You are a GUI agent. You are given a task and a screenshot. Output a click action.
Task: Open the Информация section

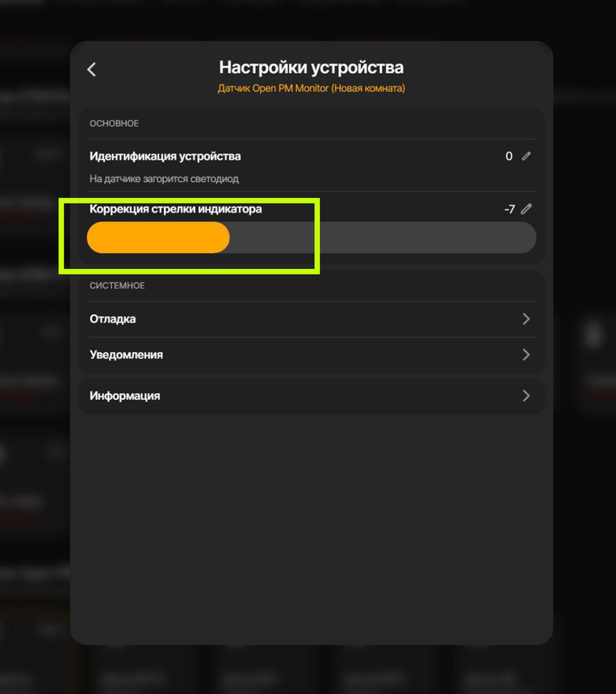pos(311,396)
